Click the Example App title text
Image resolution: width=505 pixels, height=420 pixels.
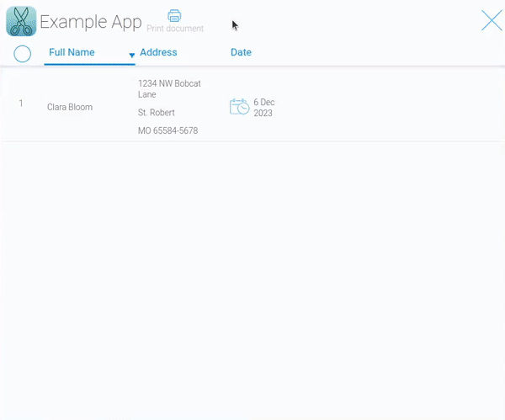click(91, 22)
